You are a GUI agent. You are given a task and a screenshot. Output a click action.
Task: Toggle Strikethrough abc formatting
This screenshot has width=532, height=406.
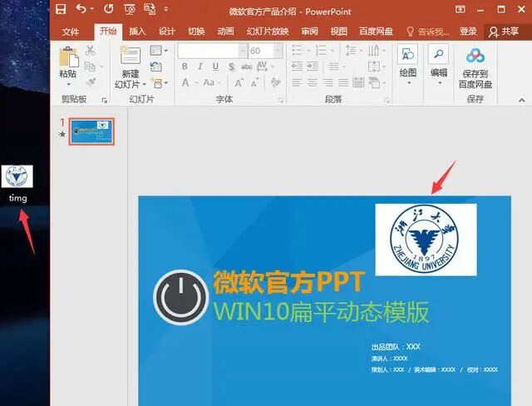(x=246, y=67)
